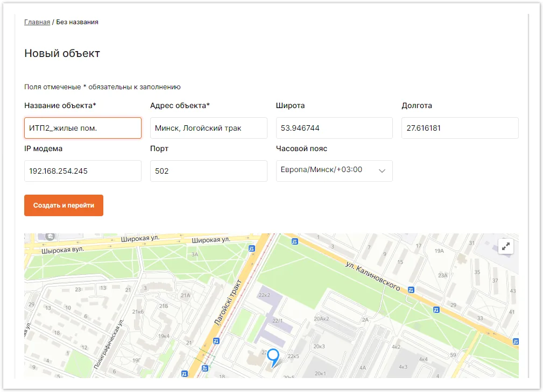Click bus stop icon beside building 3A
The image size is (543, 392).
pos(252,248)
